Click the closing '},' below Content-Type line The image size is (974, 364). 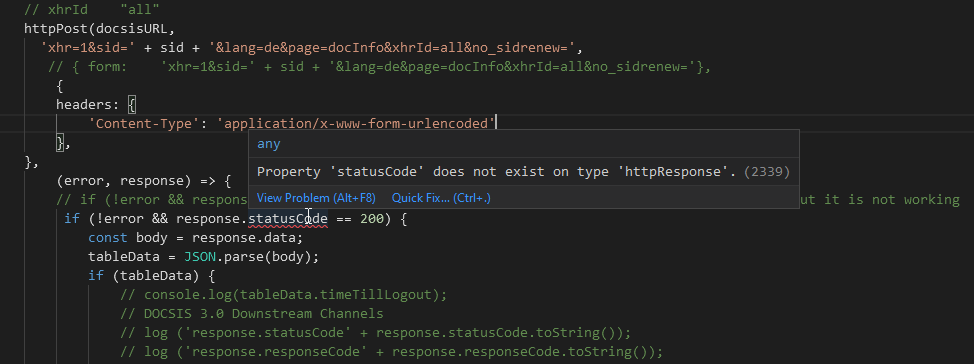[63, 143]
